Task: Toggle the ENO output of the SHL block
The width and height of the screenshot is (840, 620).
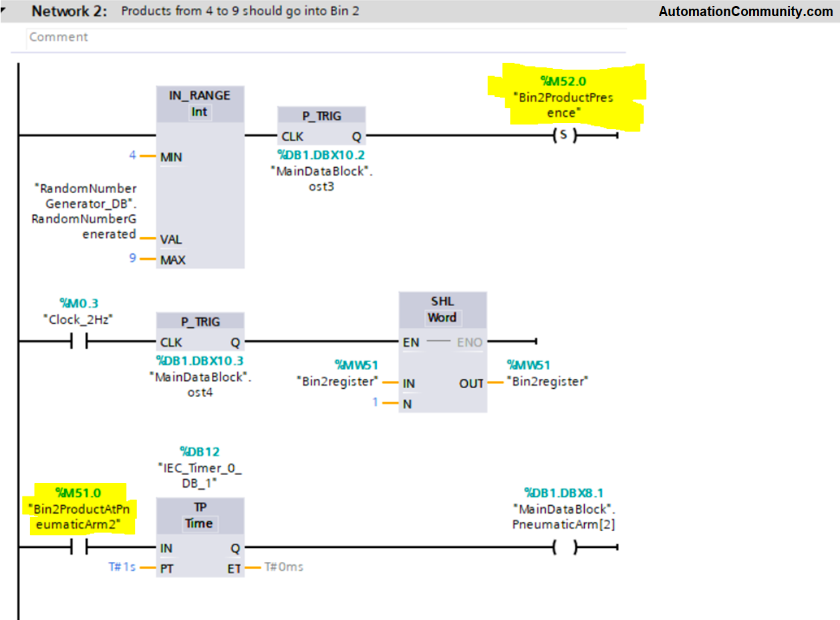Action: [469, 342]
